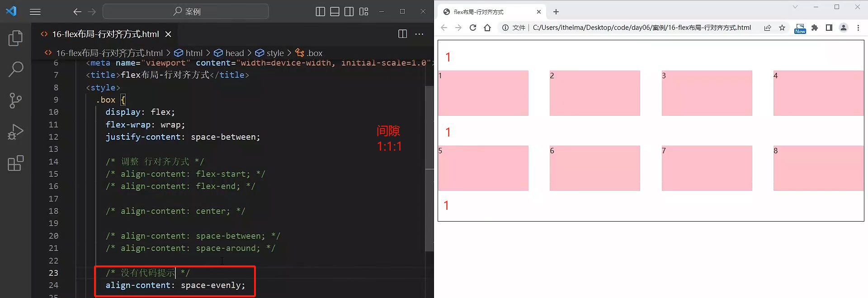Screen dimensions: 868x298
Task: Open the browser tab search dropdown
Action: tap(795, 7)
